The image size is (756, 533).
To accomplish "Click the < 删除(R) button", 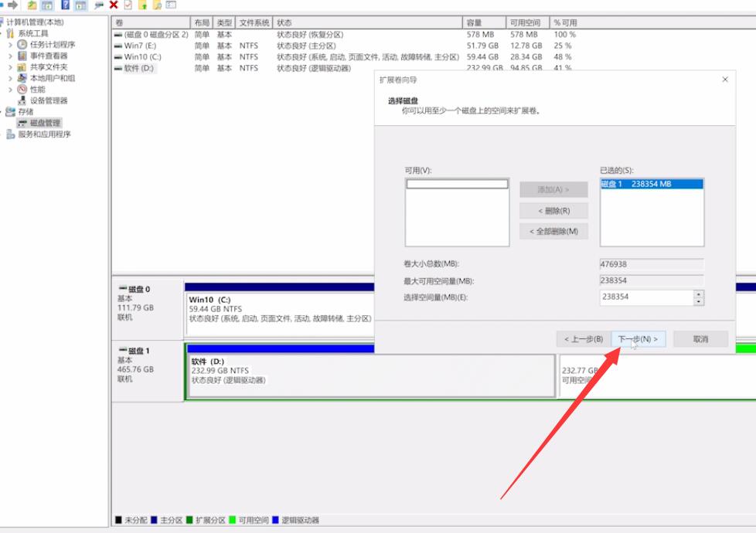I will pos(553,211).
